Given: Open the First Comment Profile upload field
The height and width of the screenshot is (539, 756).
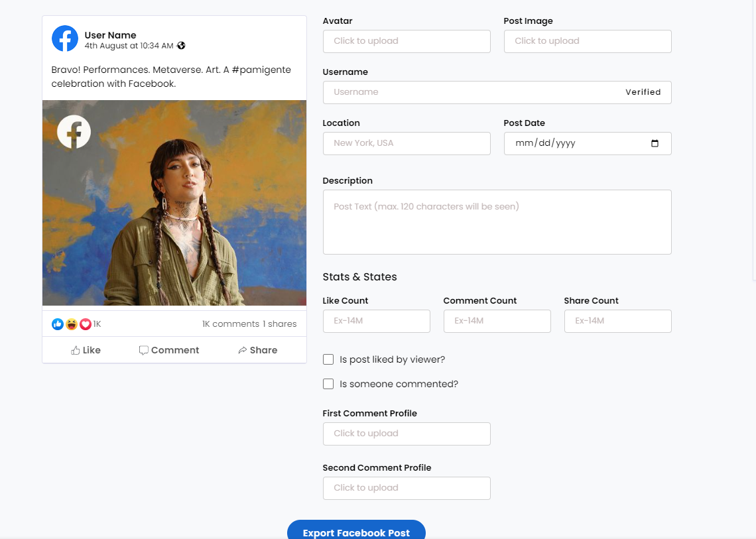Looking at the screenshot, I should tap(407, 434).
